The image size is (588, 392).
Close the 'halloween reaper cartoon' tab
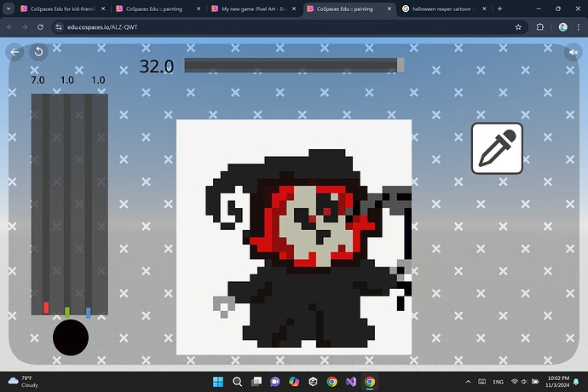coord(484,9)
